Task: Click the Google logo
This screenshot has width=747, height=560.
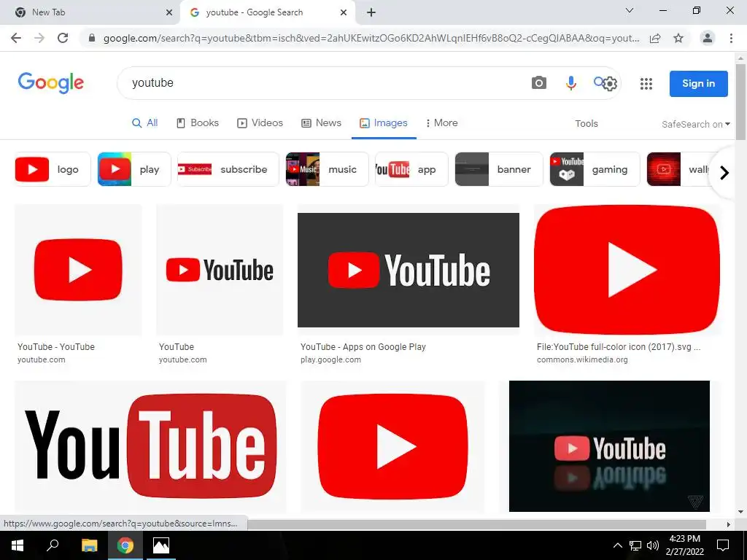Action: pos(51,83)
